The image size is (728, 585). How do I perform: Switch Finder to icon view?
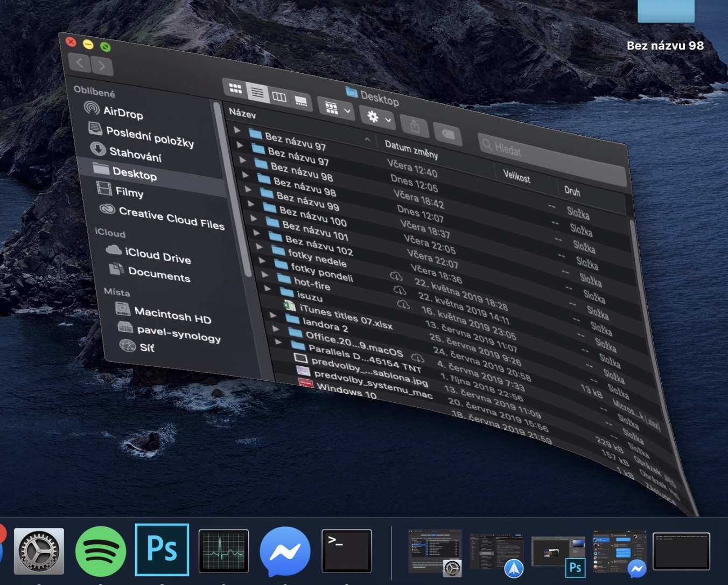coord(235,88)
